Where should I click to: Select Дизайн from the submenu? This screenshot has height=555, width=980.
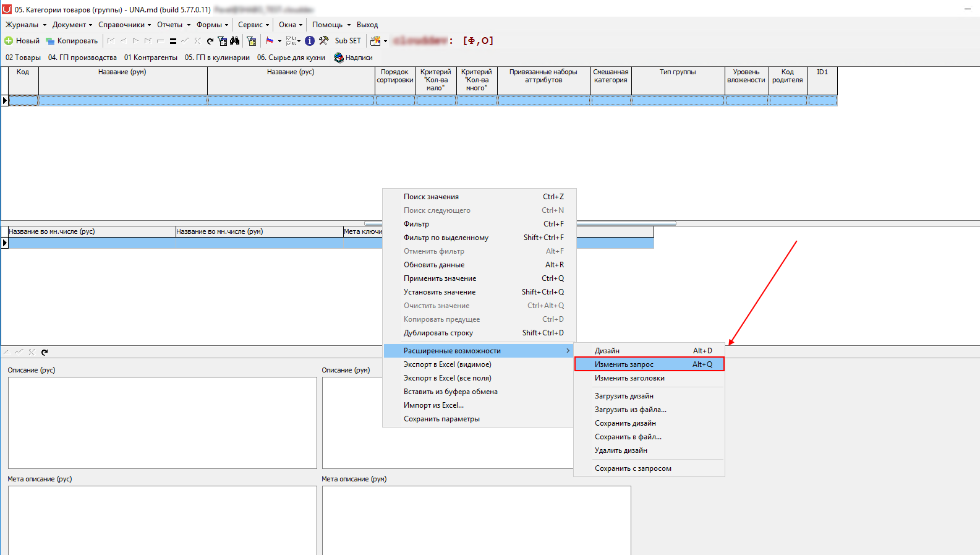[x=649, y=351]
